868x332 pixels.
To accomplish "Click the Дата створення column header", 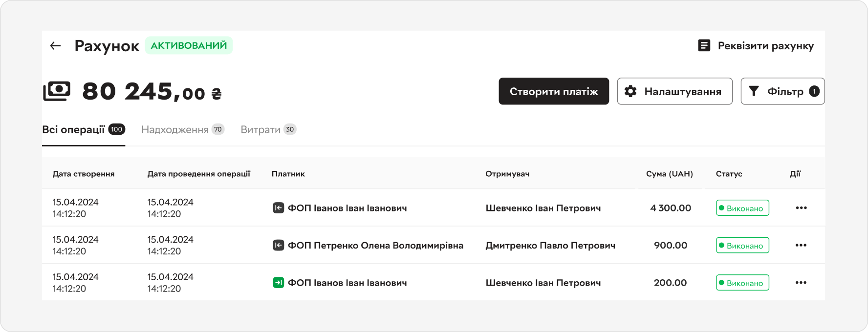I will click(x=84, y=174).
